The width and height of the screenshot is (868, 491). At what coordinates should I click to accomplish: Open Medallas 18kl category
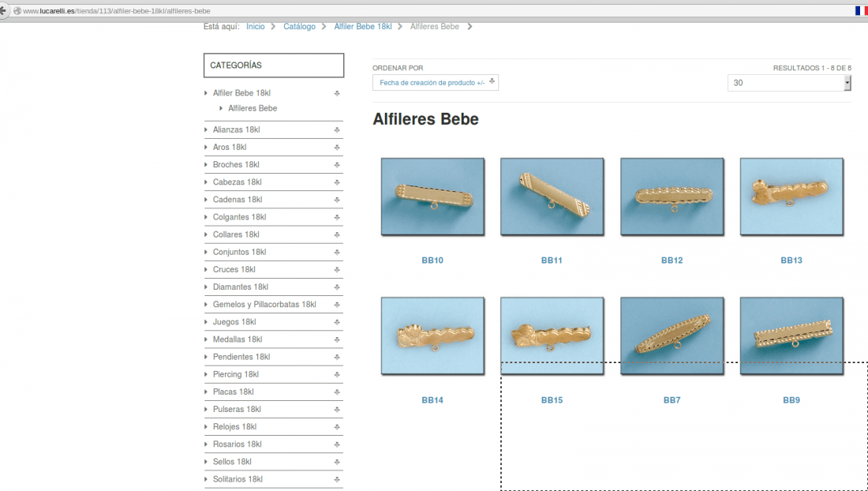point(238,339)
